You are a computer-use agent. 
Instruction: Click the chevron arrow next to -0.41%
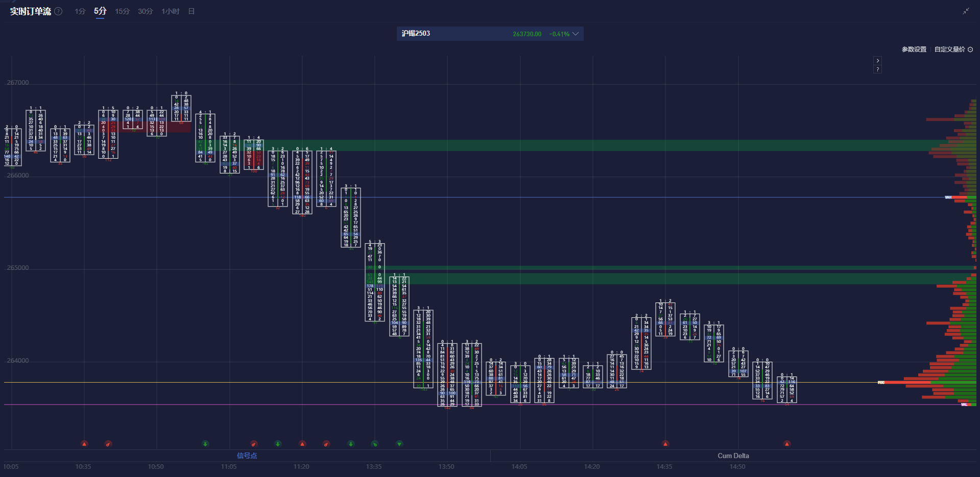click(576, 34)
